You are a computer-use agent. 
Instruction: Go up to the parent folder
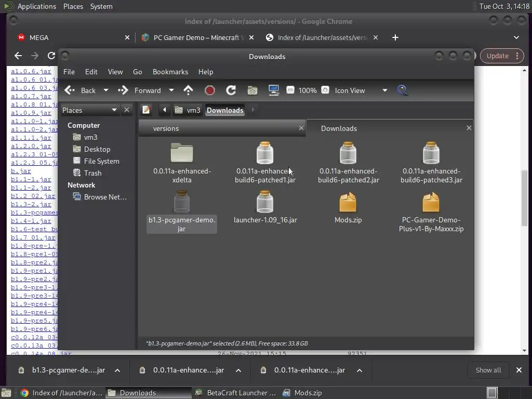pos(188,90)
